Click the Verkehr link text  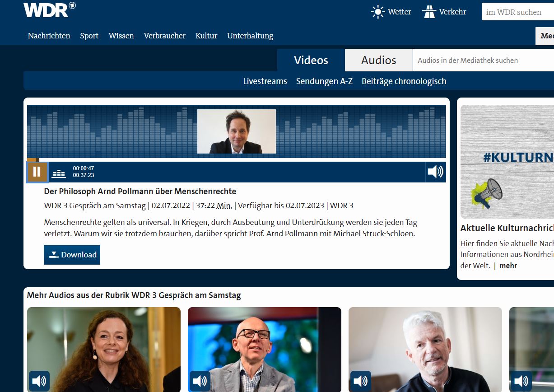click(x=452, y=12)
